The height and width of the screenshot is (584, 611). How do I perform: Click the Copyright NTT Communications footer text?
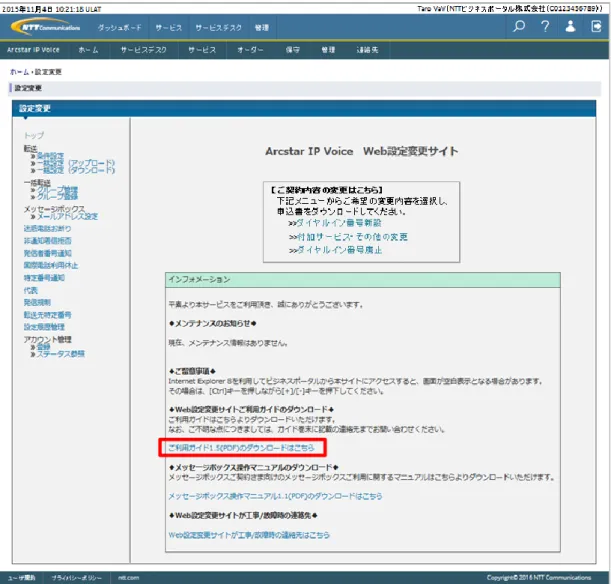(539, 578)
